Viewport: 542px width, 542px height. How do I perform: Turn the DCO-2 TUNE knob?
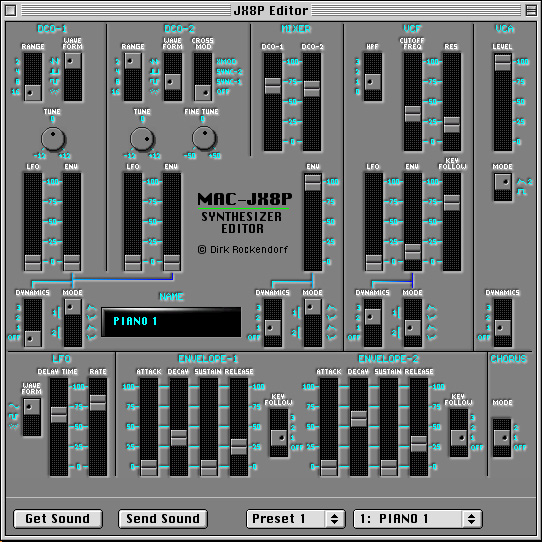[142, 139]
